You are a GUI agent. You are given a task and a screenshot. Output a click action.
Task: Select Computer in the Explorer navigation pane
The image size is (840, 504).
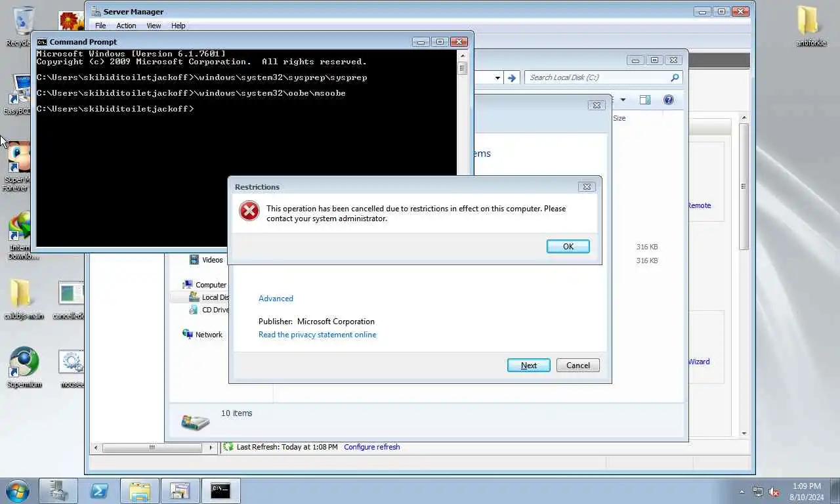[x=205, y=285]
